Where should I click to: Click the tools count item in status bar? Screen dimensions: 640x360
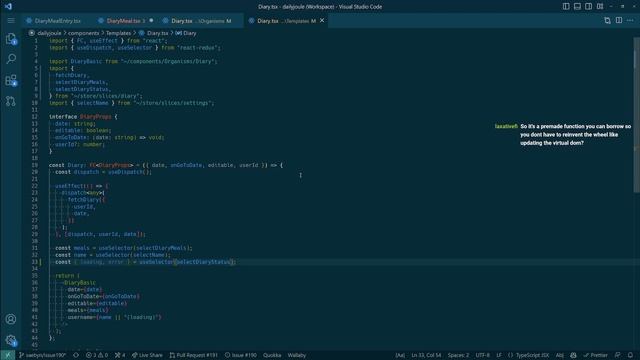120,355
